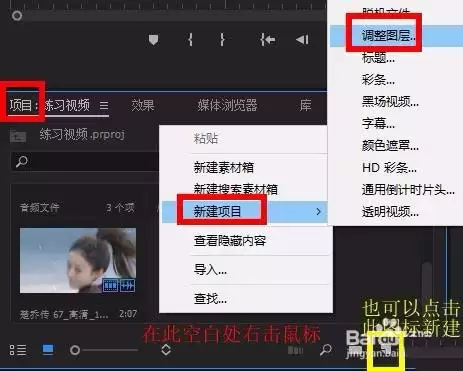Click the Add Marker shield icon
Screen dimensions: 463x371
point(153,40)
